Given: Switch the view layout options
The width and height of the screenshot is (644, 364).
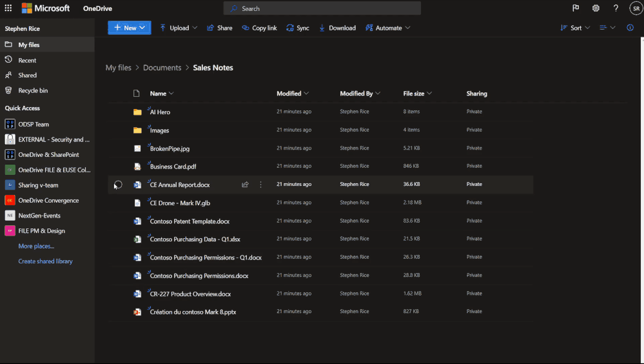Looking at the screenshot, I should (x=607, y=28).
